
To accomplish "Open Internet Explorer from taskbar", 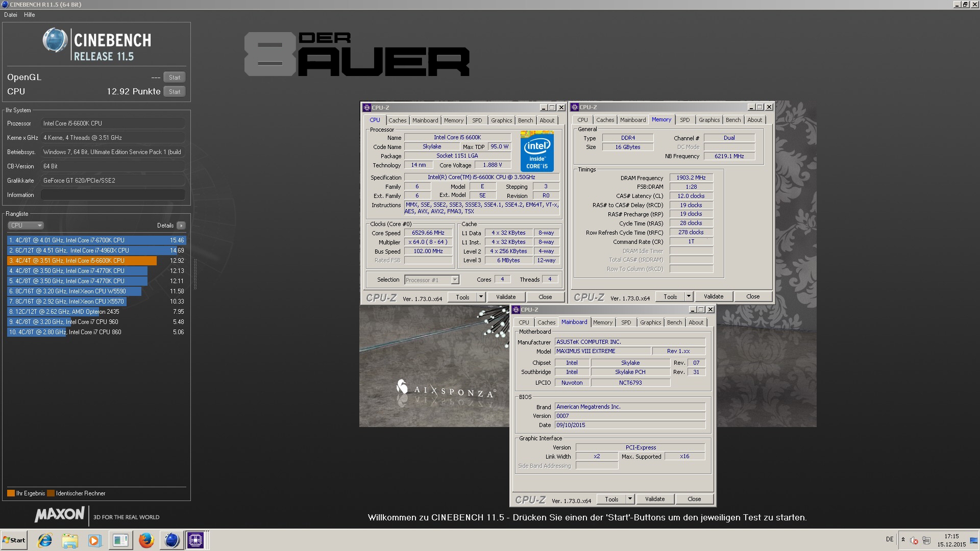I will [x=45, y=540].
